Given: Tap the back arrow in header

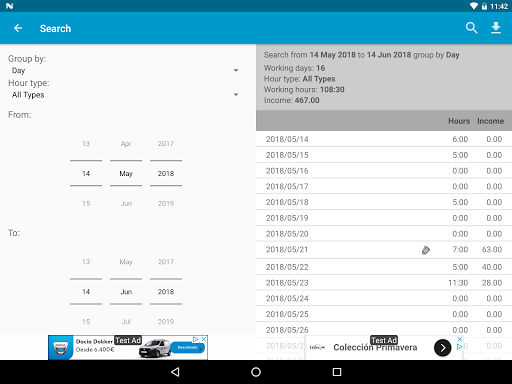Looking at the screenshot, I should [18, 28].
